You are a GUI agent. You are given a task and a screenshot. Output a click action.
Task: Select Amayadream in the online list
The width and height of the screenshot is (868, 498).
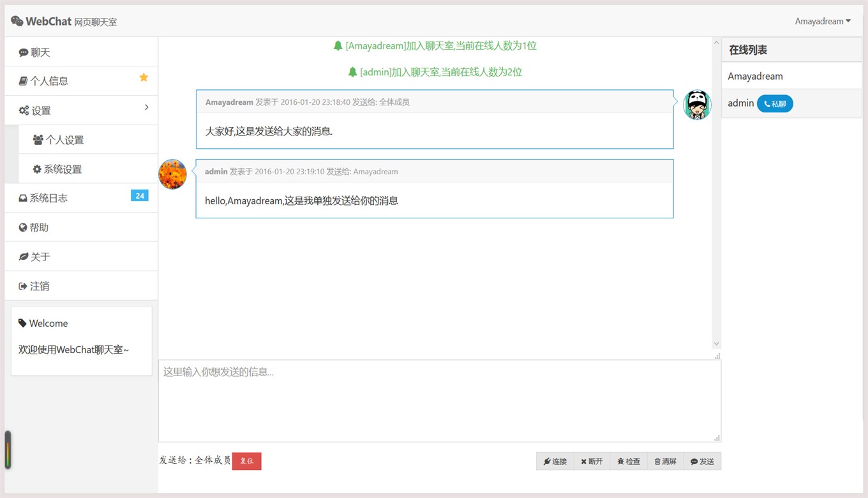[x=791, y=76]
